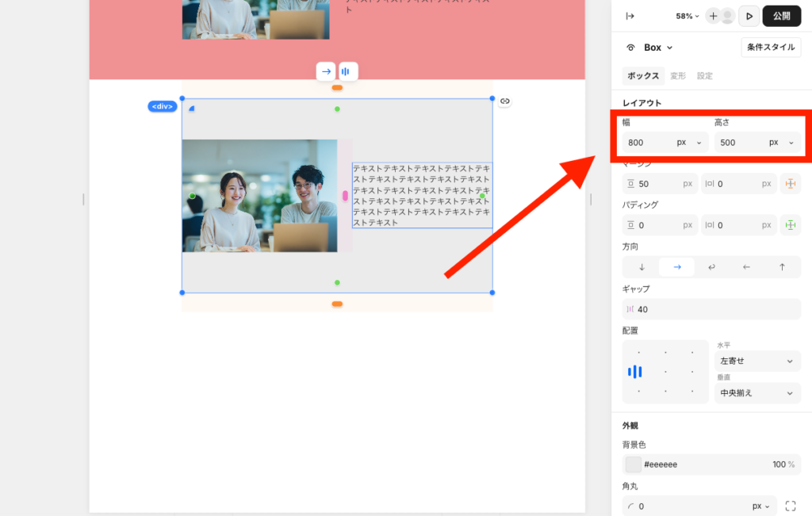Click the 公開 publish button
This screenshot has height=516, width=812.
point(781,16)
